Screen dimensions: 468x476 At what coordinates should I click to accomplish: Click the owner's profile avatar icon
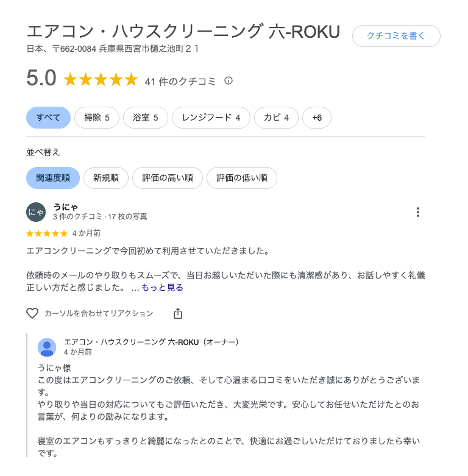tap(47, 347)
